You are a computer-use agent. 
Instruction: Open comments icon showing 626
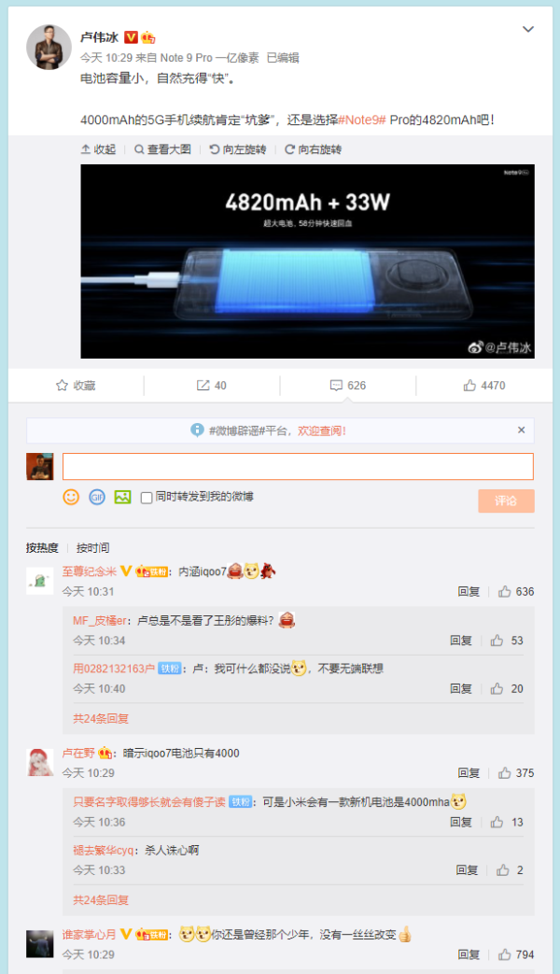pyautogui.click(x=348, y=385)
